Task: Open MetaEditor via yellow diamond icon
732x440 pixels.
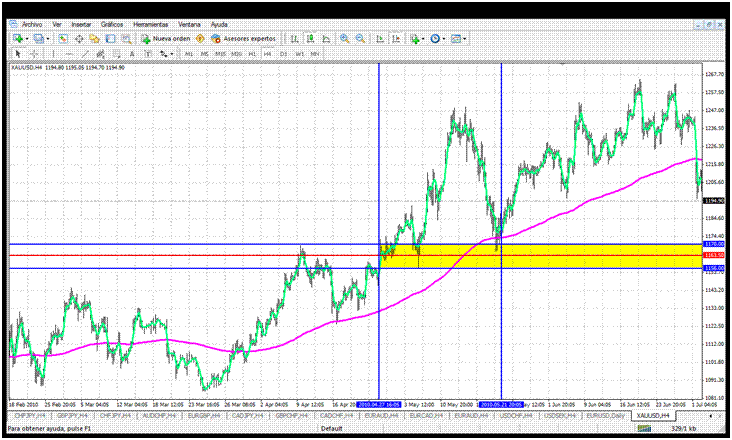Action: 200,39
